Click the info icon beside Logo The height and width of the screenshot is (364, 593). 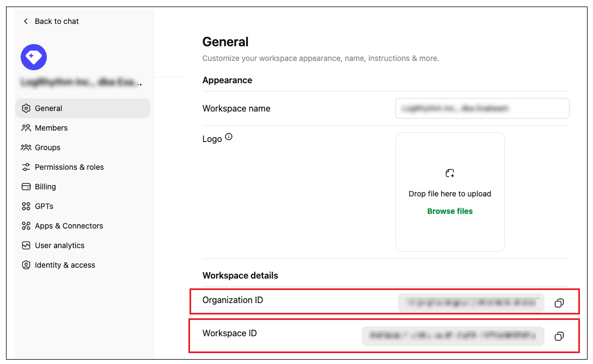tap(229, 137)
